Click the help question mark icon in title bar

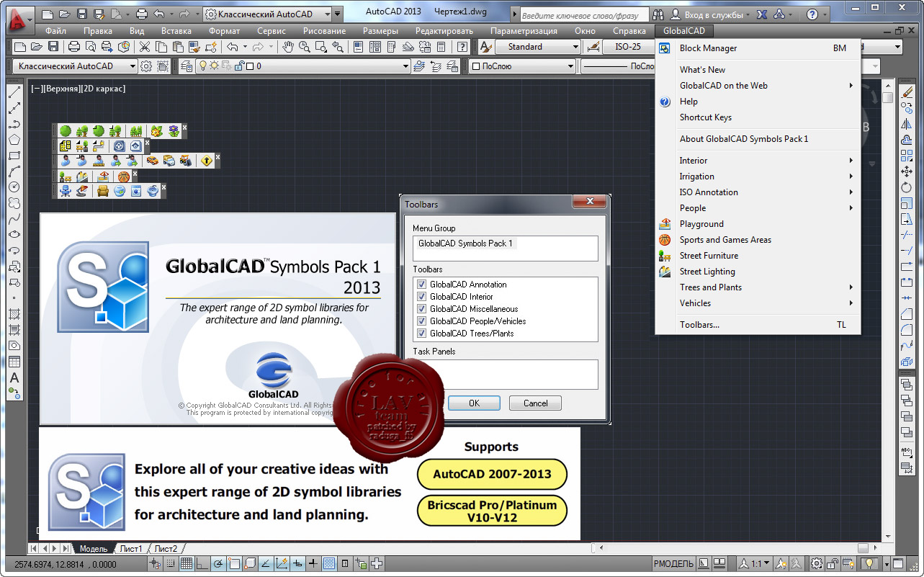[812, 14]
